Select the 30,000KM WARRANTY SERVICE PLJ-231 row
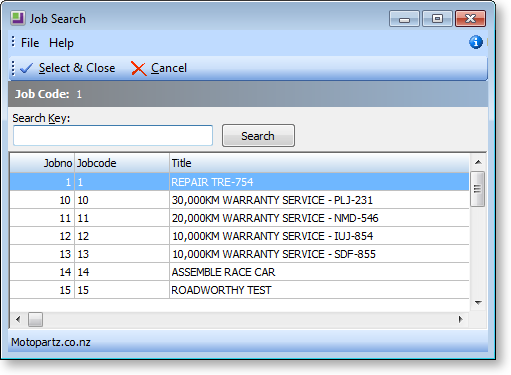This screenshot has width=511, height=375. [x=239, y=200]
